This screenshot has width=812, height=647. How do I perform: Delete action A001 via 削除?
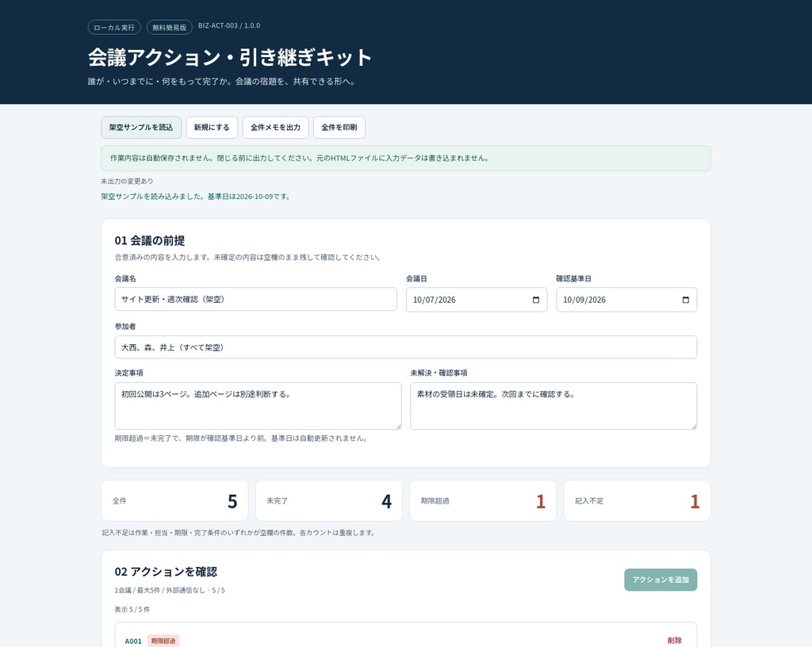point(674,641)
